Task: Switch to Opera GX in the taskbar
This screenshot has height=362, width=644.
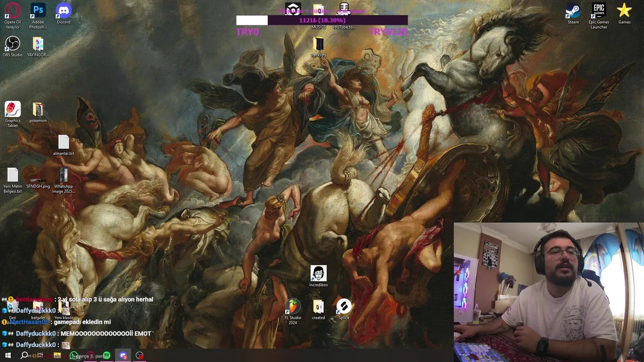Action: 90,355
